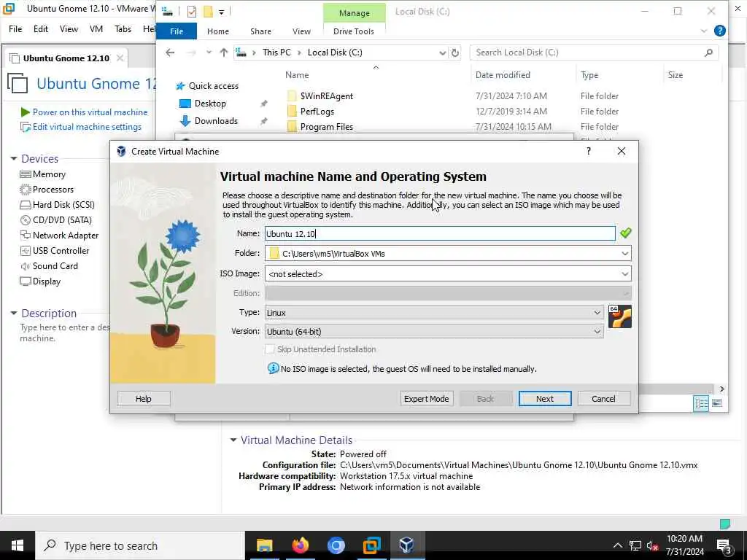Click the Windows taskbar search box
This screenshot has height=560, width=747.
pos(139,545)
